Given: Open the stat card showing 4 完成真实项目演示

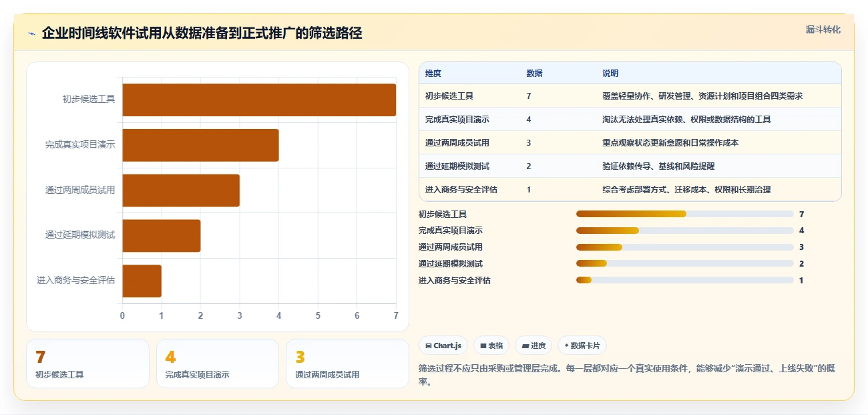Looking at the screenshot, I should pyautogui.click(x=218, y=364).
